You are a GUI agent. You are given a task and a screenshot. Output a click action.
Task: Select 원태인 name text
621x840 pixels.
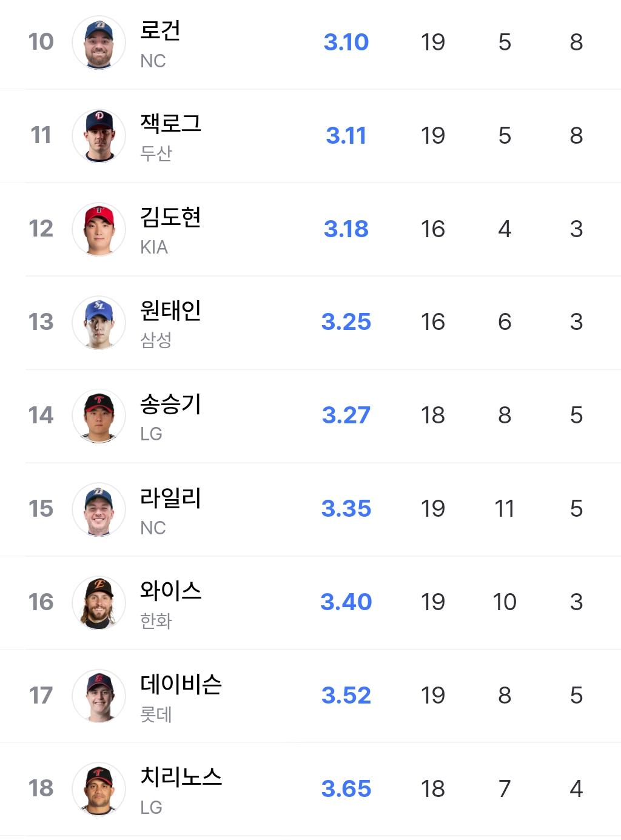170,310
